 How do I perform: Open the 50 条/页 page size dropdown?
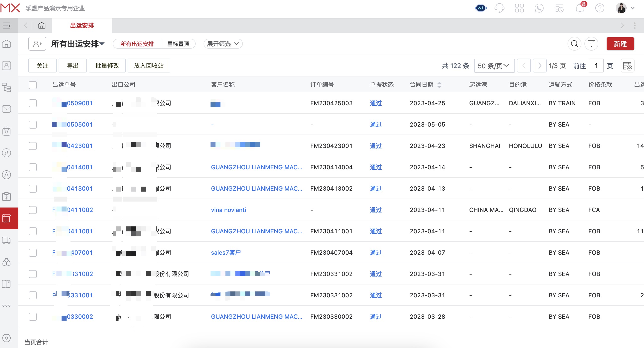pos(494,66)
